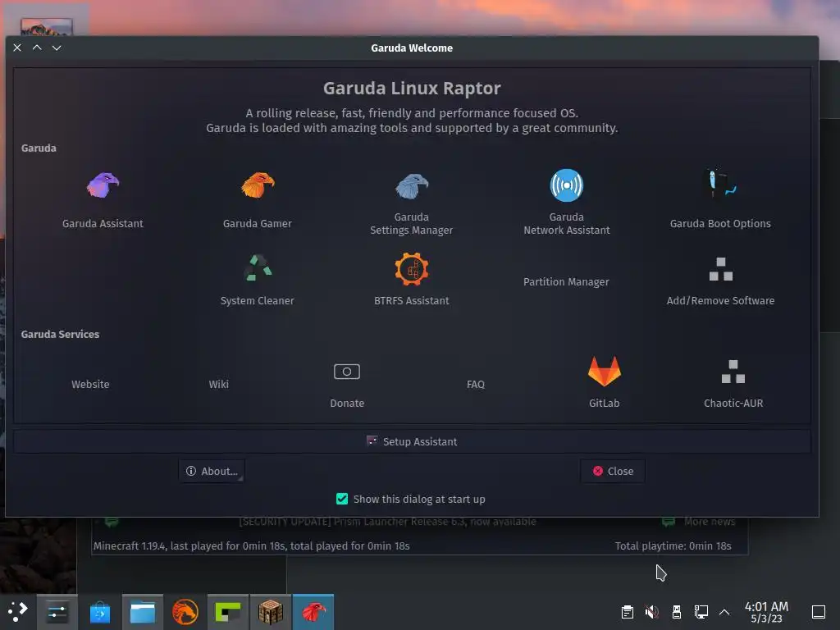Click muted volume tray icon
Screen dimensions: 840x630
tap(652, 612)
